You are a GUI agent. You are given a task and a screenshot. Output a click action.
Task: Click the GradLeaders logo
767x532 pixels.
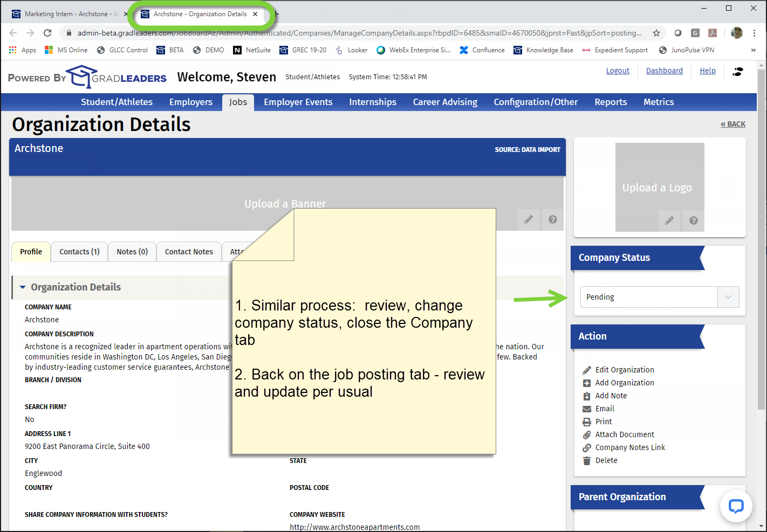pyautogui.click(x=117, y=77)
